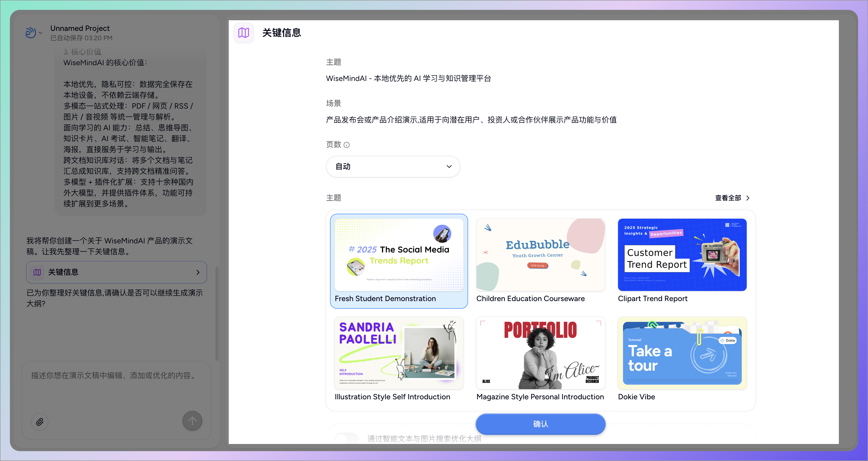This screenshot has width=868, height=461.
Task: Click the 关键信息 map icon in header
Action: (x=243, y=33)
